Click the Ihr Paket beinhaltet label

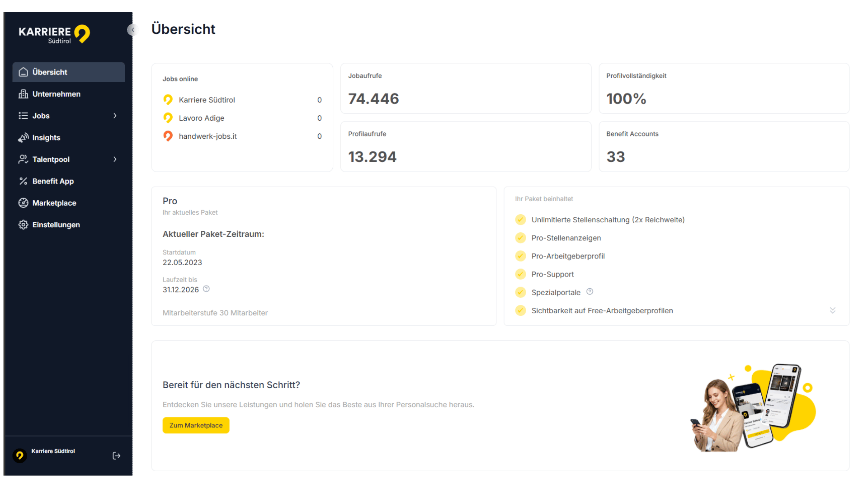tap(544, 199)
